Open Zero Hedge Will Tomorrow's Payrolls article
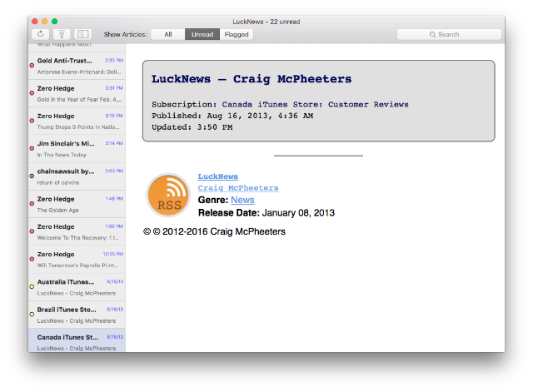The width and height of the screenshot is (533, 392). click(x=77, y=260)
